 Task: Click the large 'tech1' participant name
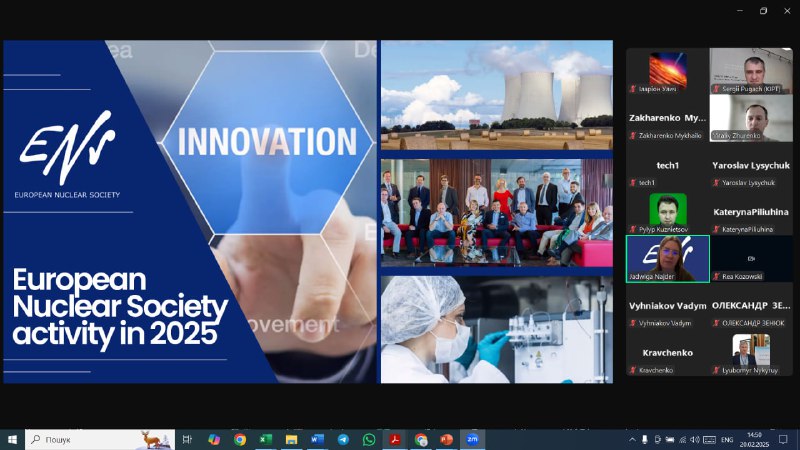point(667,165)
